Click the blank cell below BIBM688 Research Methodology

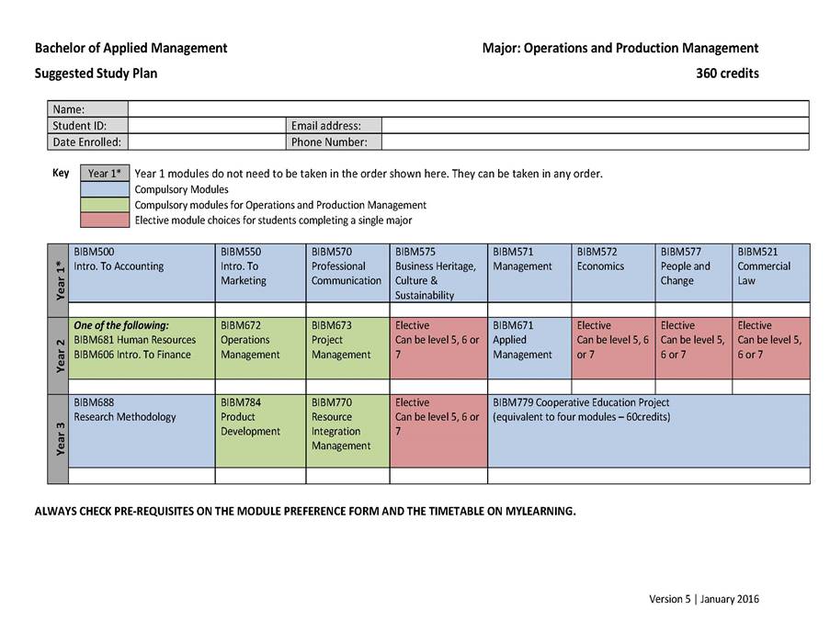coord(142,475)
